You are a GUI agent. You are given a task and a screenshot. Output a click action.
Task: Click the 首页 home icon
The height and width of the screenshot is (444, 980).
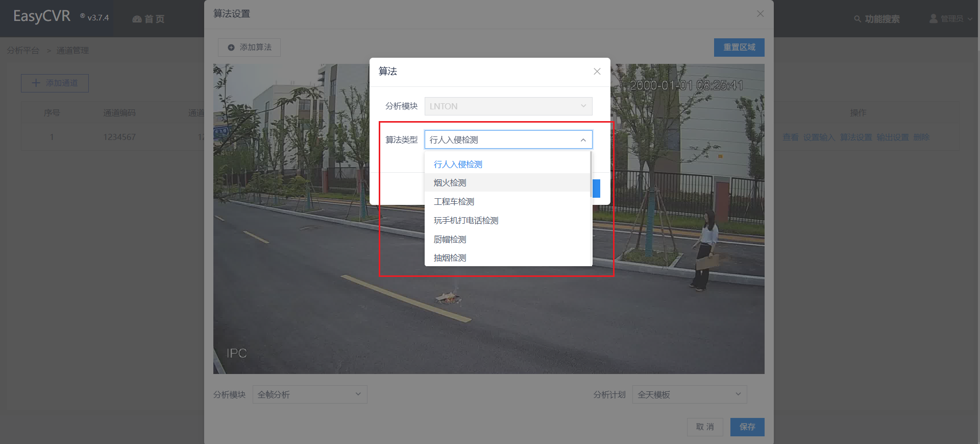[137, 19]
